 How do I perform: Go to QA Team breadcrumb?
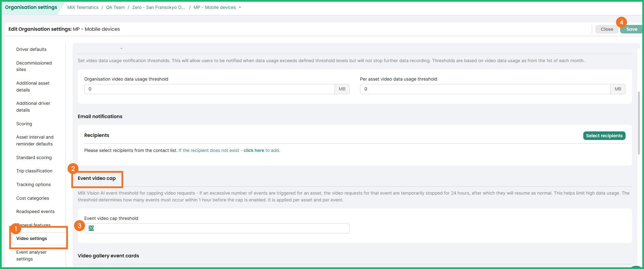pos(115,8)
